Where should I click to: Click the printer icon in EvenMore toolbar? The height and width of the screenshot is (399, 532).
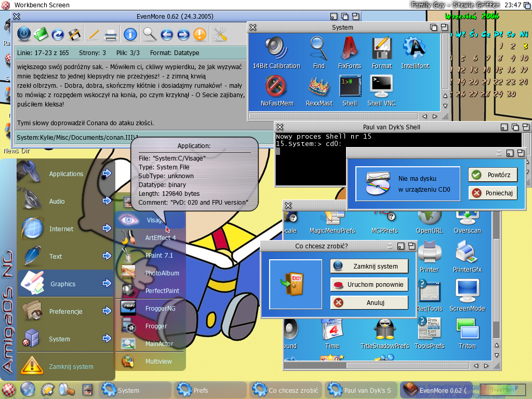[x=111, y=35]
